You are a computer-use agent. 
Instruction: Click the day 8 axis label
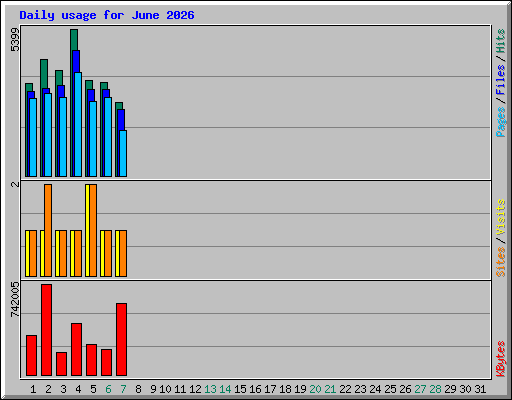138,389
